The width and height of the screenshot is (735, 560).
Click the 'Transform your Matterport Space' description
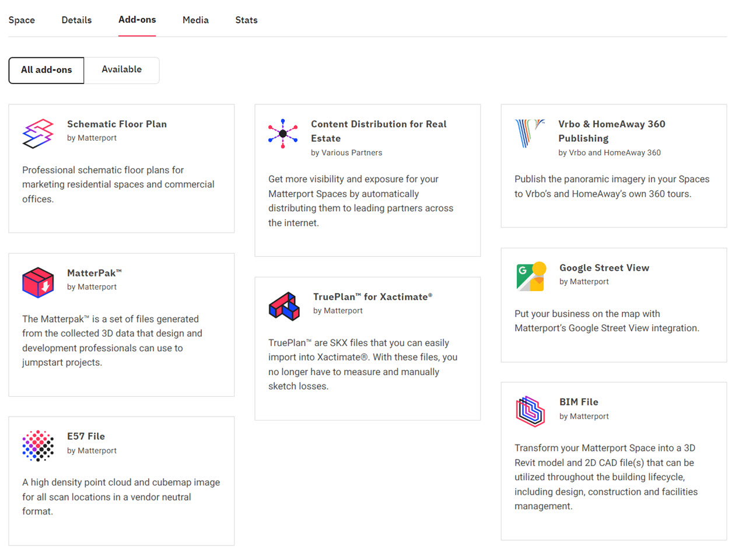(x=606, y=477)
